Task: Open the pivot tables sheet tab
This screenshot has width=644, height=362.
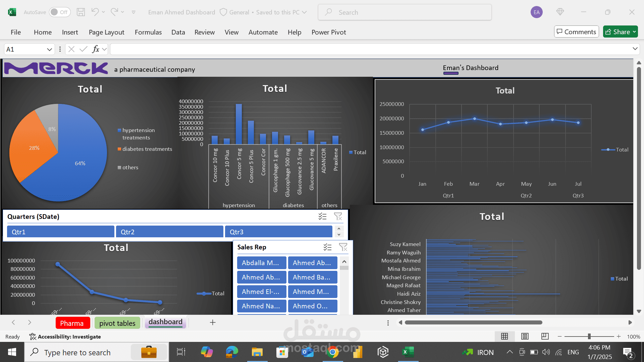Action: [117, 323]
